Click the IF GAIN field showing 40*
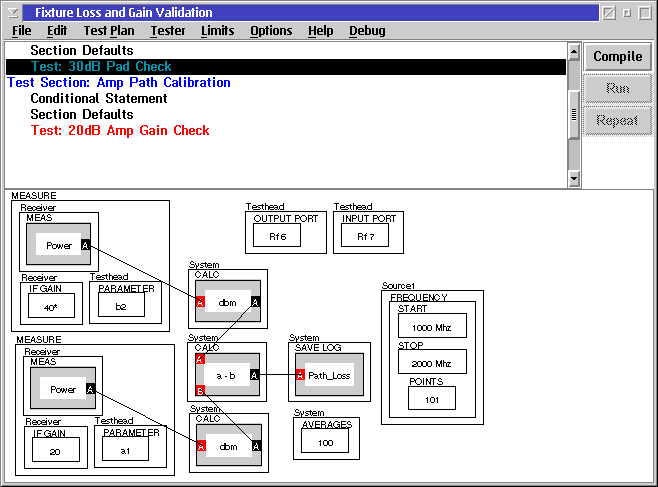This screenshot has width=658, height=487. (51, 306)
